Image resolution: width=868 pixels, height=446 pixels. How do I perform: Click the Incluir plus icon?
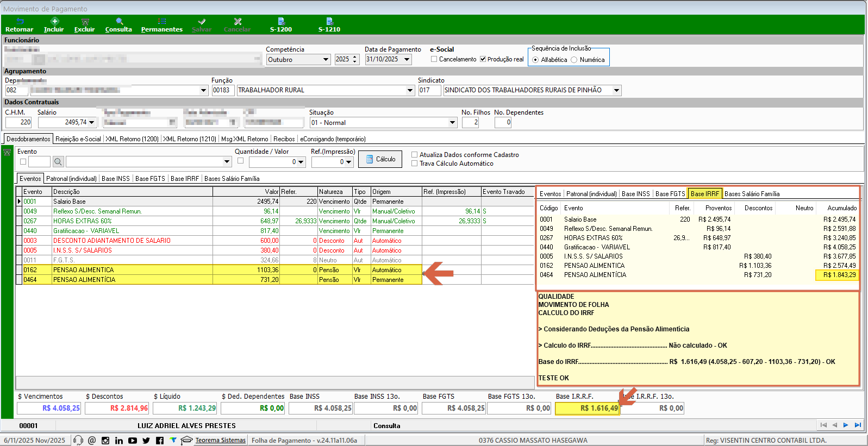pos(54,22)
